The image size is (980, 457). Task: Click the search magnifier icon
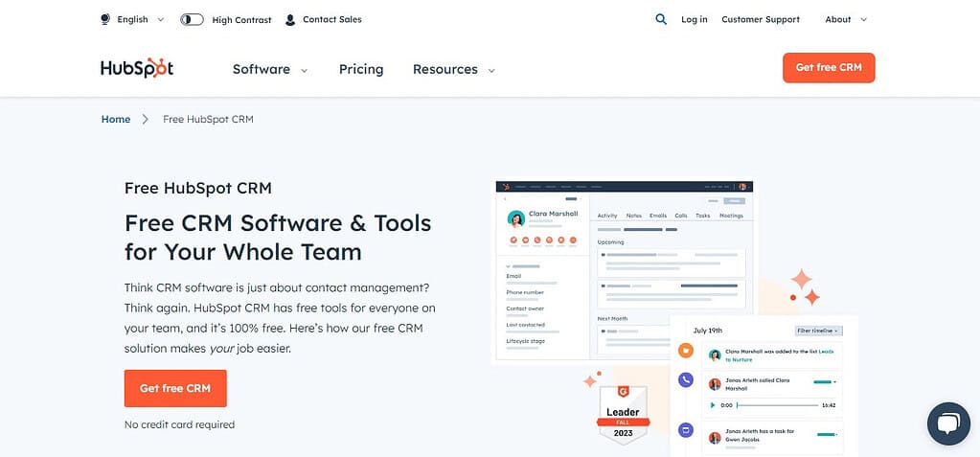coord(661,19)
